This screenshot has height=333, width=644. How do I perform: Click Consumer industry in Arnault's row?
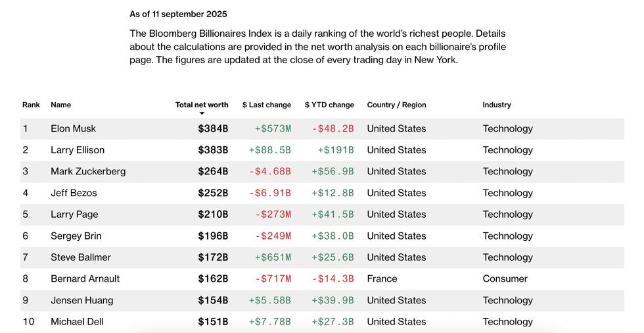505,278
